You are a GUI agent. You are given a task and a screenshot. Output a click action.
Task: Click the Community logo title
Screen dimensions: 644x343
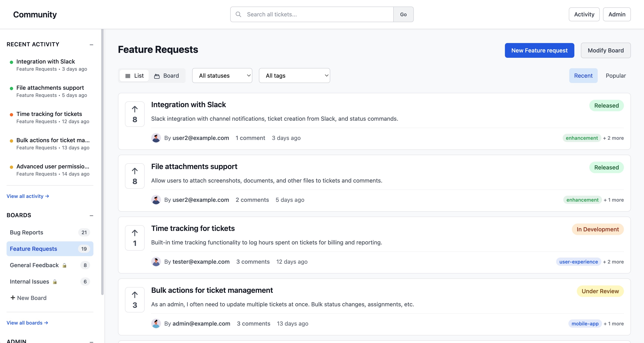(x=35, y=15)
